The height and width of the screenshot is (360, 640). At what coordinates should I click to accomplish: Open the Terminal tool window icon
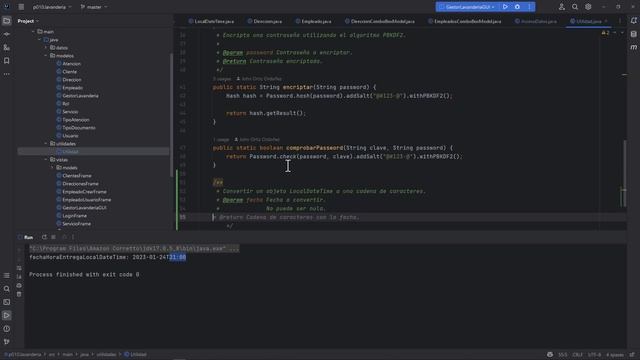(x=7, y=302)
